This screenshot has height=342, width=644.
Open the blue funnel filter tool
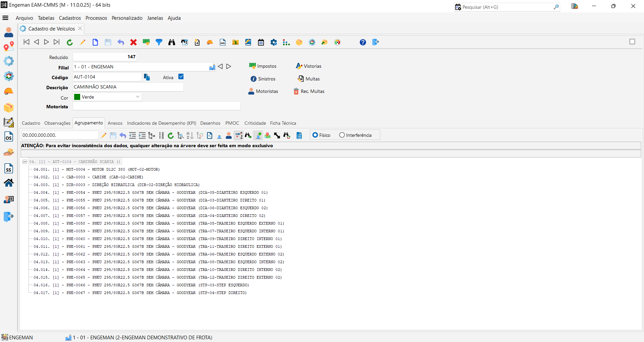[159, 42]
